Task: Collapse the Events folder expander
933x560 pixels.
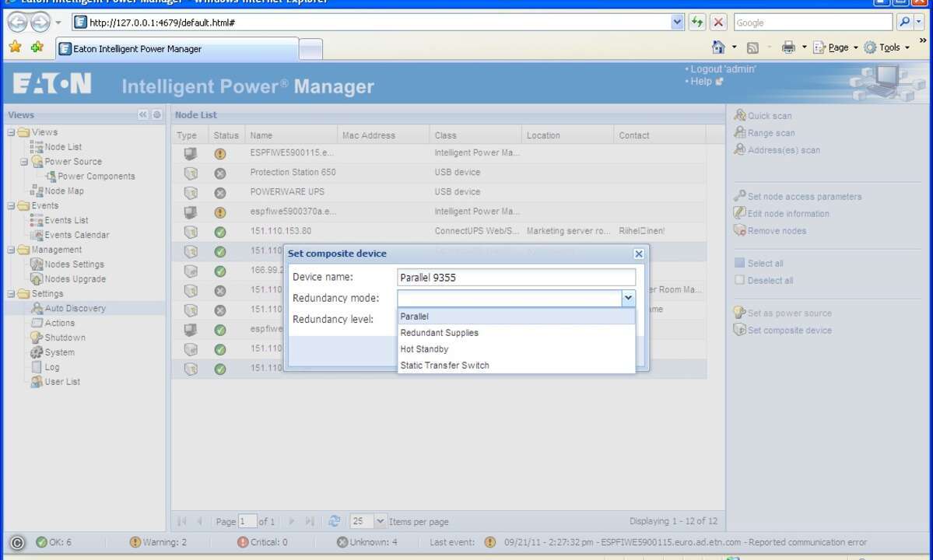Action: pyautogui.click(x=11, y=205)
